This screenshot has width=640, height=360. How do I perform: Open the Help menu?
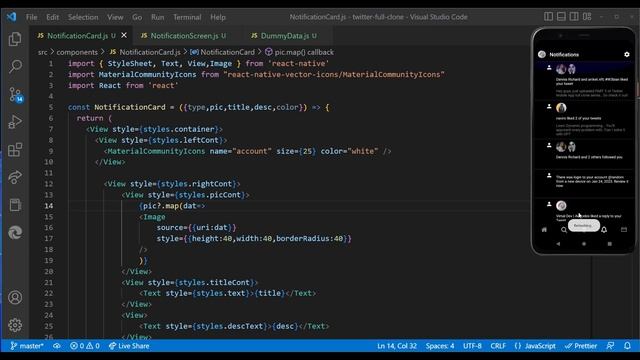click(218, 17)
